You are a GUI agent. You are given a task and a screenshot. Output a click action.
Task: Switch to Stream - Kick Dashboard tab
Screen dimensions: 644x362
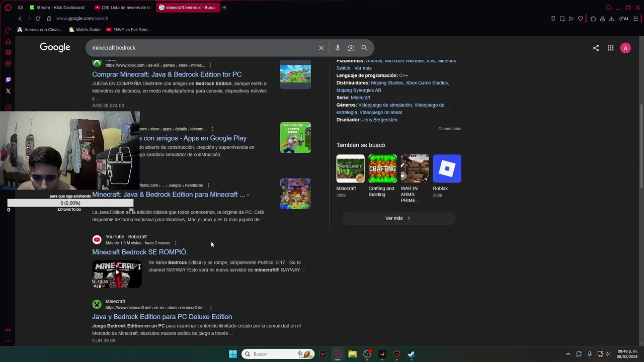[x=57, y=8]
